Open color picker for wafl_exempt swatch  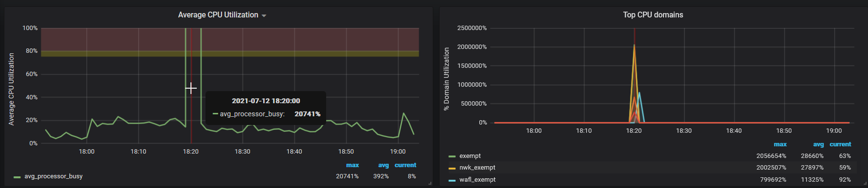(x=452, y=180)
